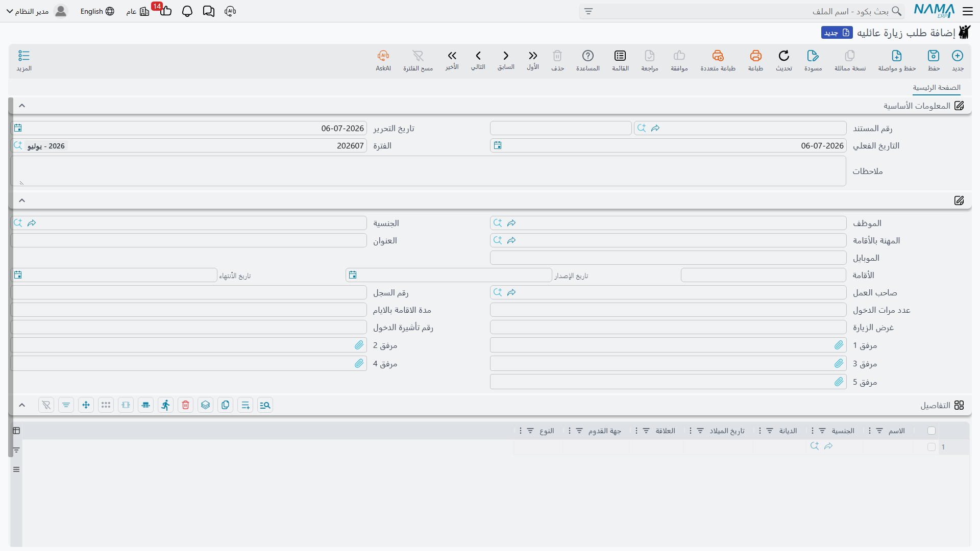The width and height of the screenshot is (980, 551).
Task: Open the النوع column options menu
Action: point(521,431)
